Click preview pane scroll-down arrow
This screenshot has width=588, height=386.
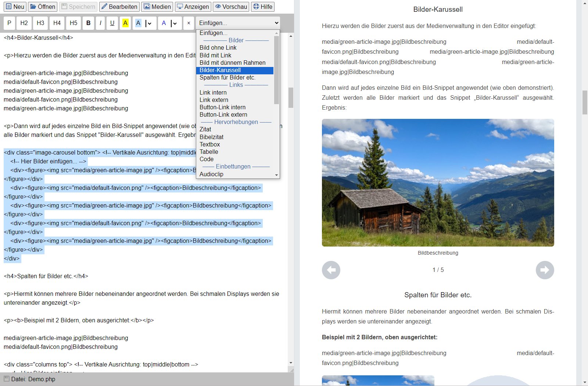tap(585, 382)
